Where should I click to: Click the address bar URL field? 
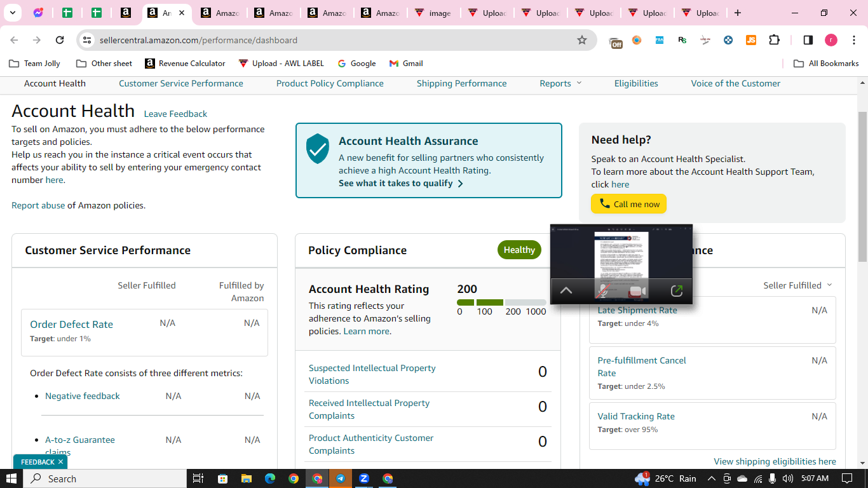[337, 40]
